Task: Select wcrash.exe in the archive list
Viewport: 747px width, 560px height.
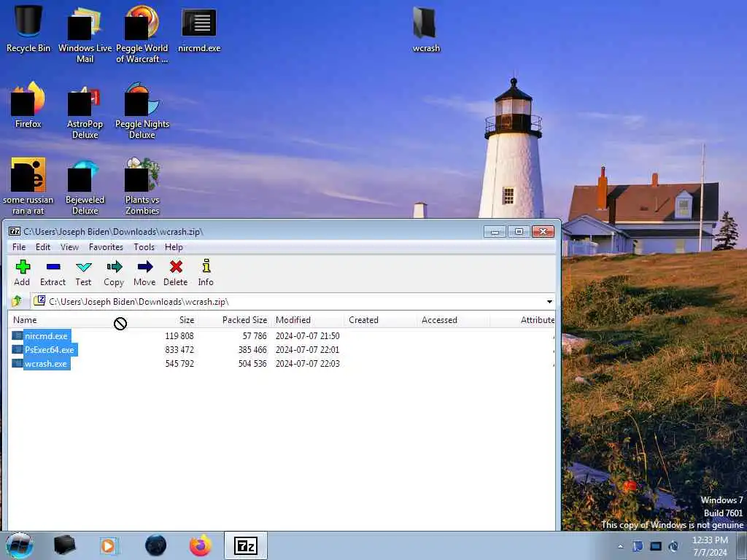Action: pyautogui.click(x=41, y=363)
